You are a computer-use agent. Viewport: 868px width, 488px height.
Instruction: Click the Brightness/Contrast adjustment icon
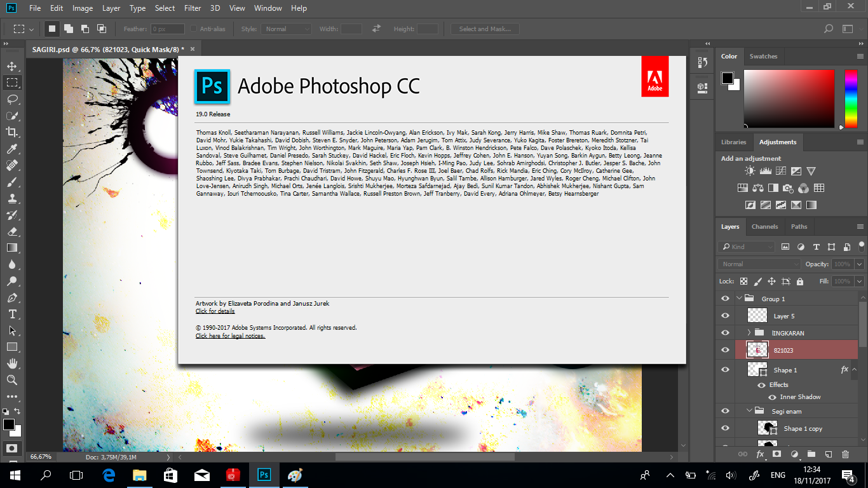click(750, 171)
